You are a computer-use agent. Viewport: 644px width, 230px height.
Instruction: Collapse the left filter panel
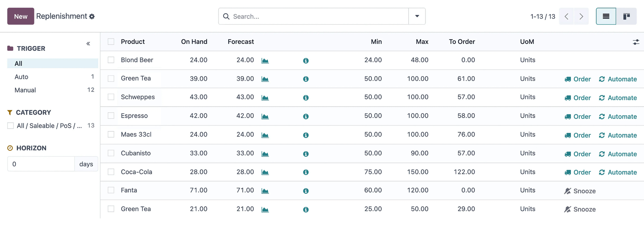(88, 44)
